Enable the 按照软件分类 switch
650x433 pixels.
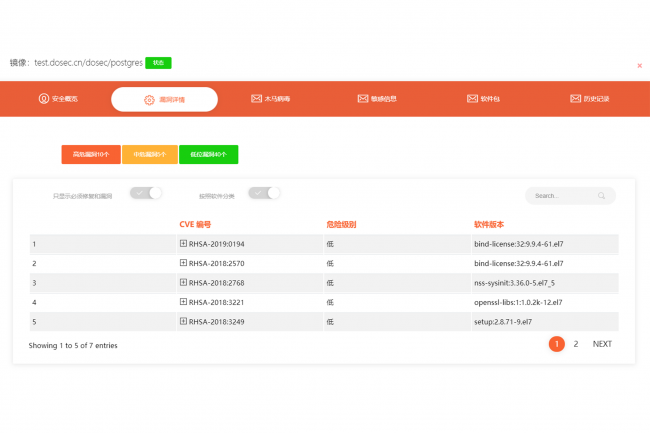pyautogui.click(x=264, y=193)
